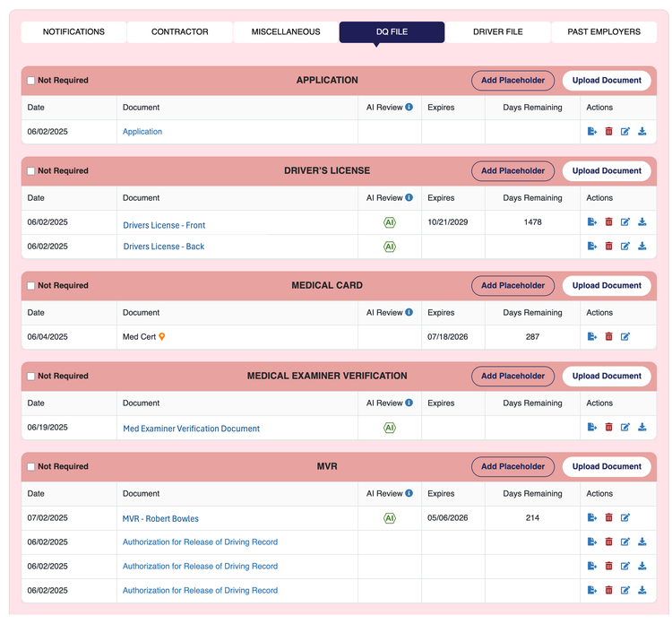672x624 pixels.
Task: Click AI Review info icon in Medical Card section
Action: pyautogui.click(x=409, y=312)
